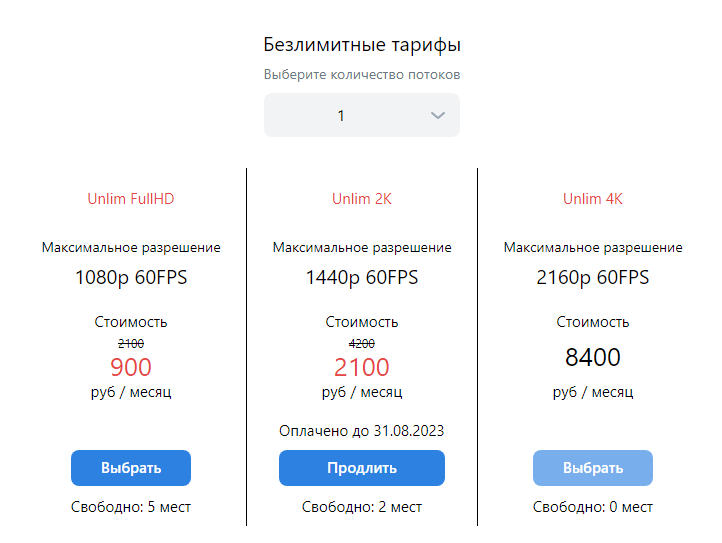
Task: Click the Оплачено до 31.08.2023 label
Action: 362,431
